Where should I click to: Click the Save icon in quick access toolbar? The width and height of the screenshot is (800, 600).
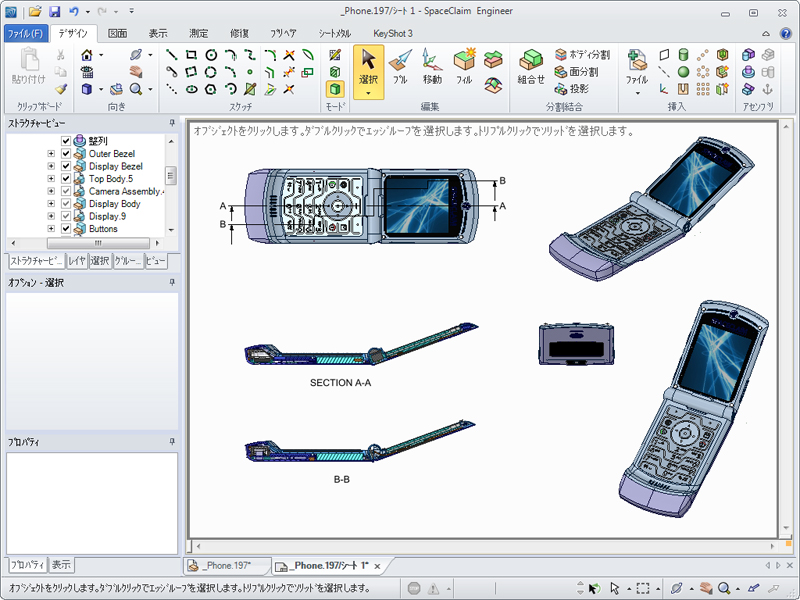coord(54,11)
